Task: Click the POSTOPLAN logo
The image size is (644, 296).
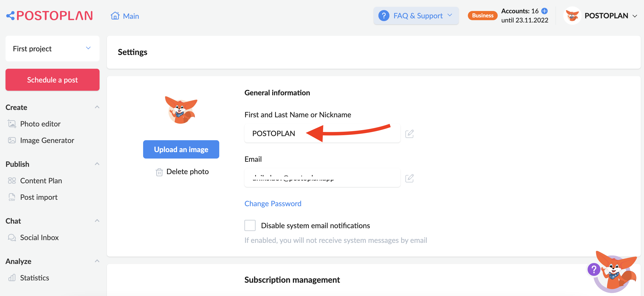Action: click(x=50, y=16)
